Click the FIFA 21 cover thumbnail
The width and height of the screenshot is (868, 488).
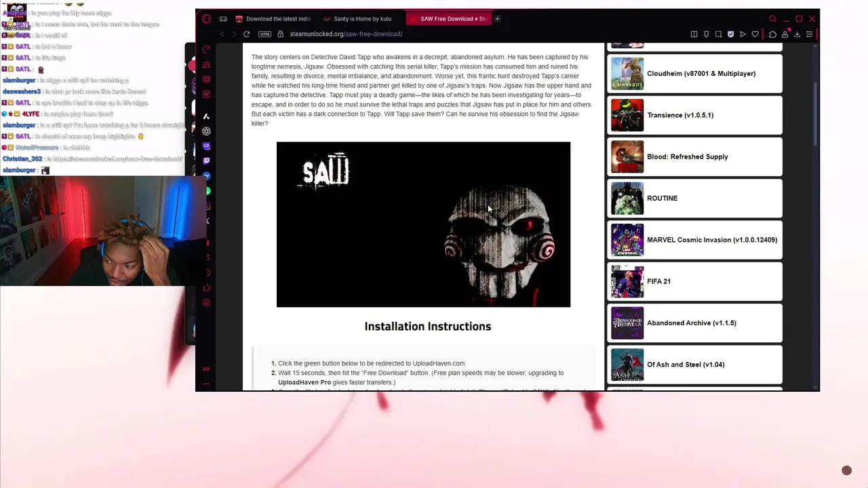point(627,281)
